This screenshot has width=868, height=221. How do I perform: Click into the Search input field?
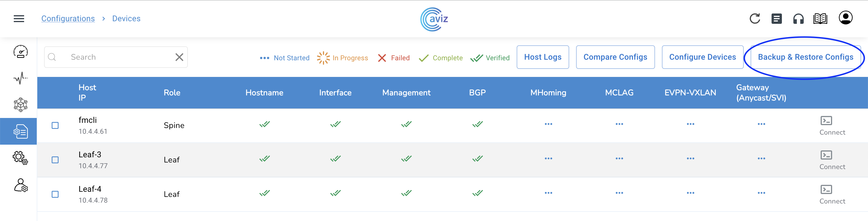pyautogui.click(x=118, y=57)
